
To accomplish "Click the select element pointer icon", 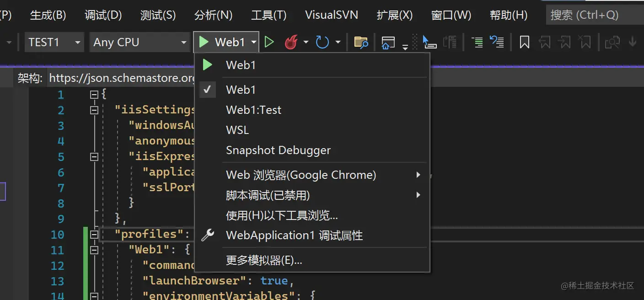I will (x=429, y=42).
